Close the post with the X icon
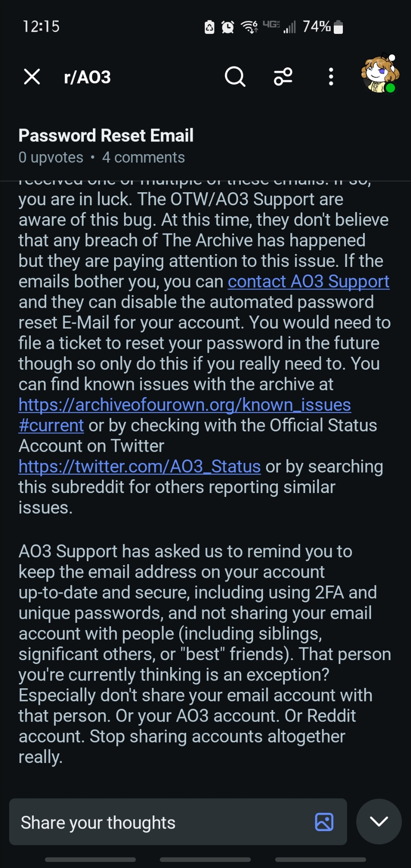411x868 pixels. [32, 77]
